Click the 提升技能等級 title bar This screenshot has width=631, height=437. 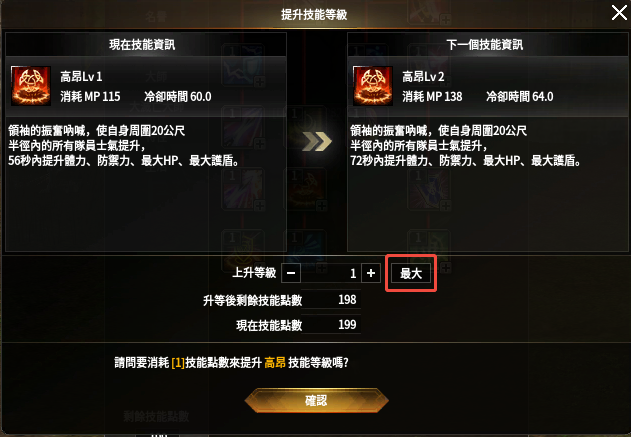[314, 14]
